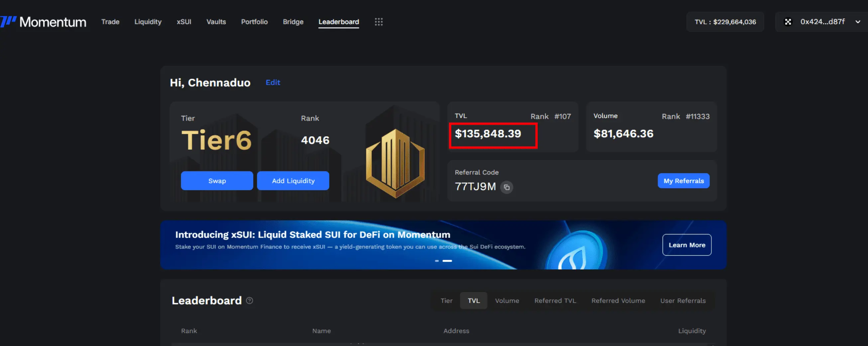Select the first banner carousel dot

437,261
